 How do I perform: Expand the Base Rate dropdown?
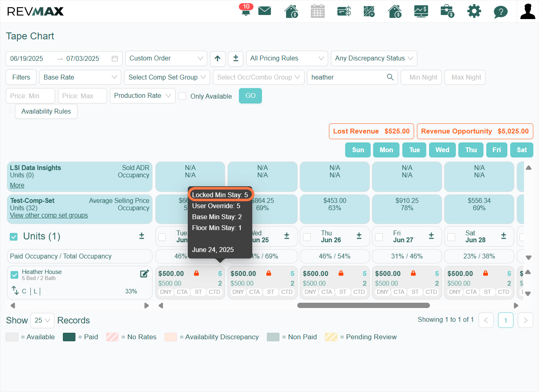click(80, 77)
